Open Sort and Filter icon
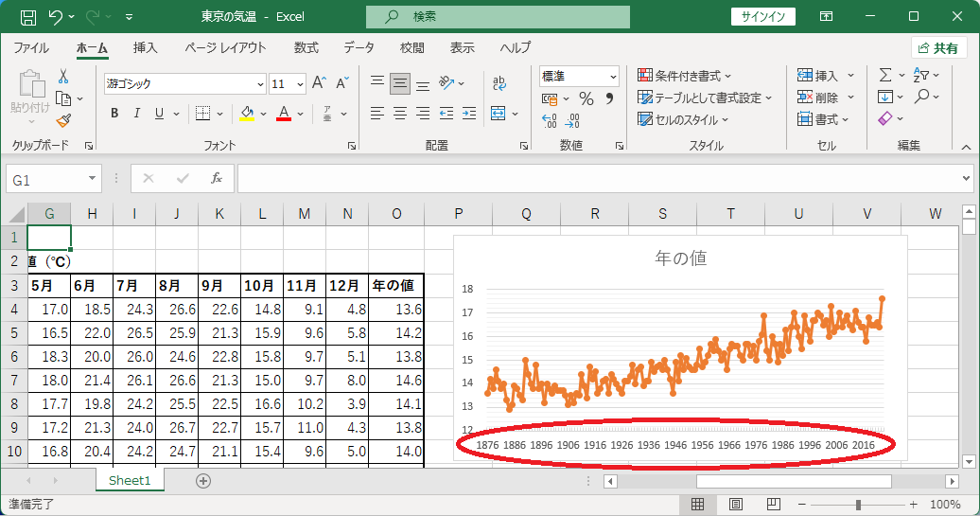 tap(921, 75)
